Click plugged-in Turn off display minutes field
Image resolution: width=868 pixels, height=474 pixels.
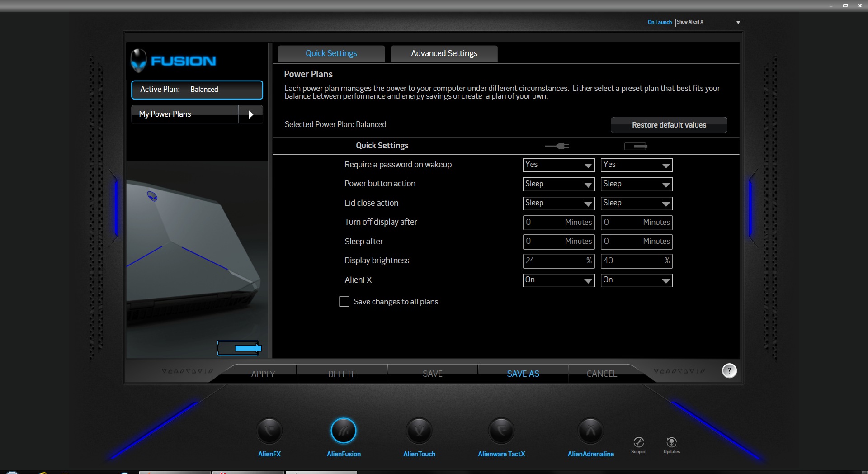tap(558, 223)
